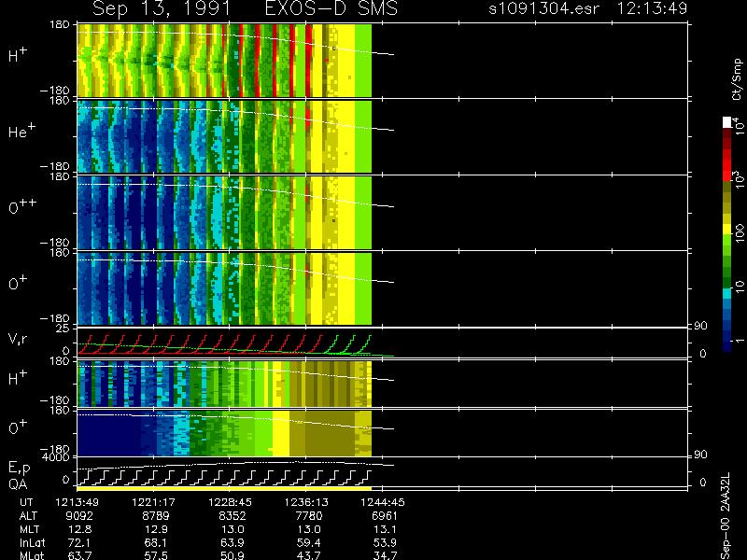This screenshot has width=747, height=560.
Task: Click the MLat value "43.7"
Action: pos(309,555)
